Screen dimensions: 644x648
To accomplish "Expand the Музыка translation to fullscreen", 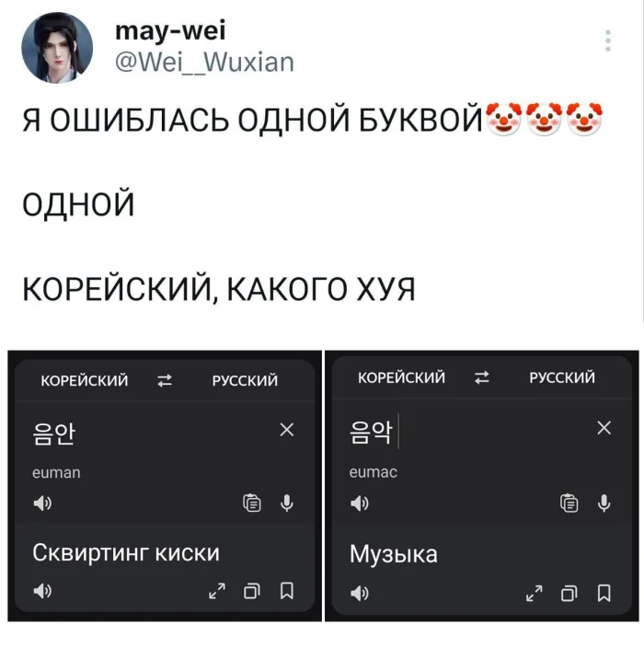I will pyautogui.click(x=535, y=594).
